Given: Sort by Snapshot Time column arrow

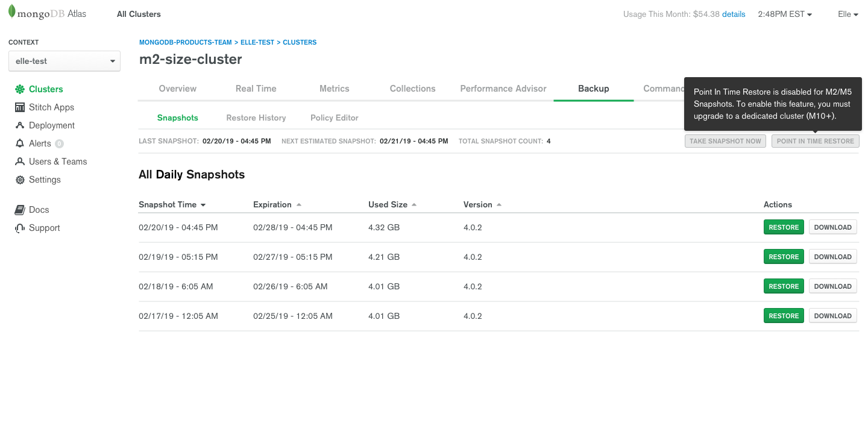Looking at the screenshot, I should (x=203, y=205).
